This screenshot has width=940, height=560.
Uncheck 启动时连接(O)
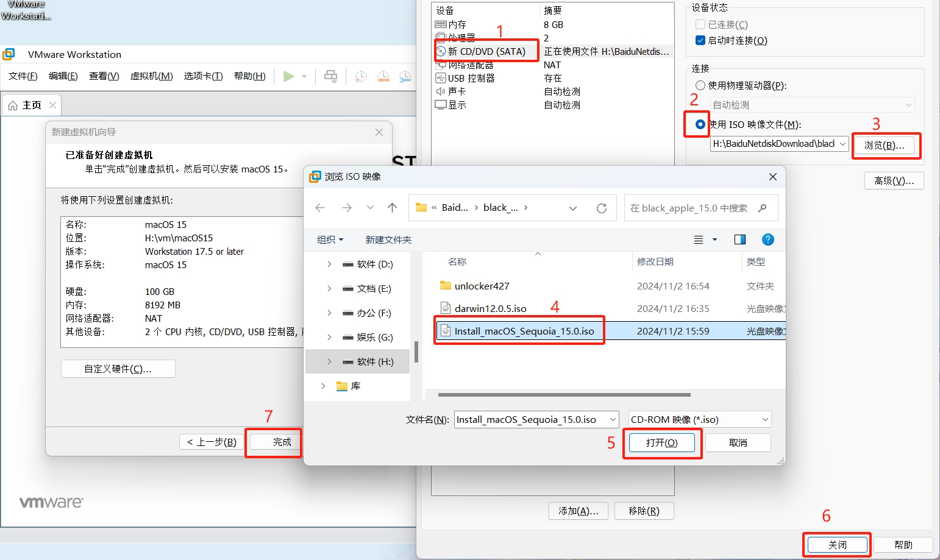pyautogui.click(x=700, y=40)
